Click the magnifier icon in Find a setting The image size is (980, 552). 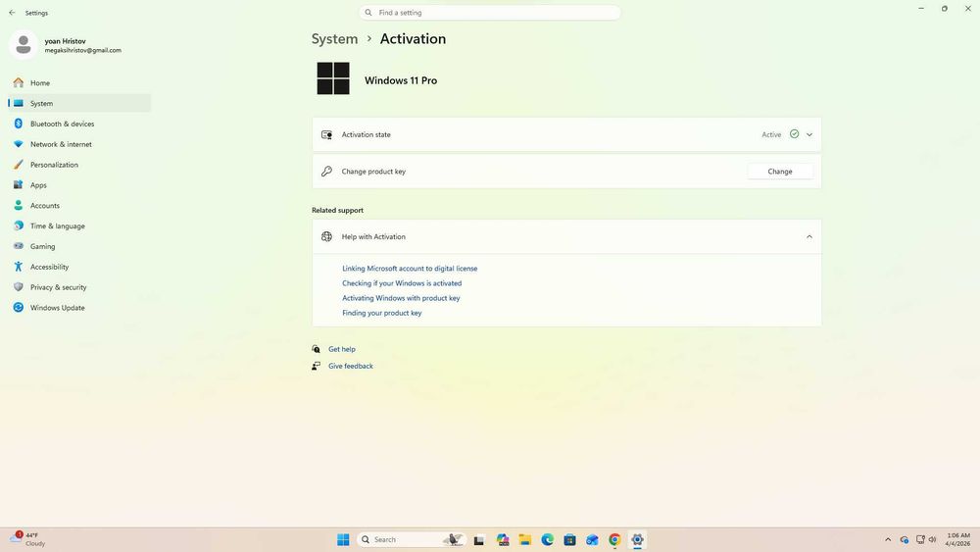[368, 13]
